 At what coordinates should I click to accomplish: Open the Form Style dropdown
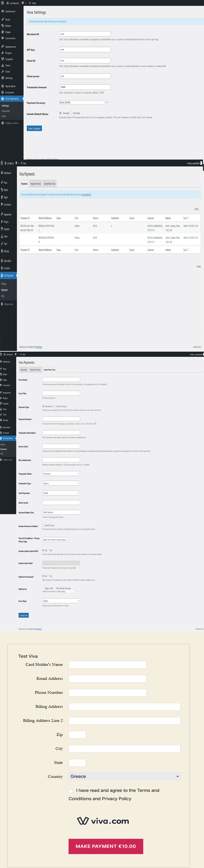point(61,601)
